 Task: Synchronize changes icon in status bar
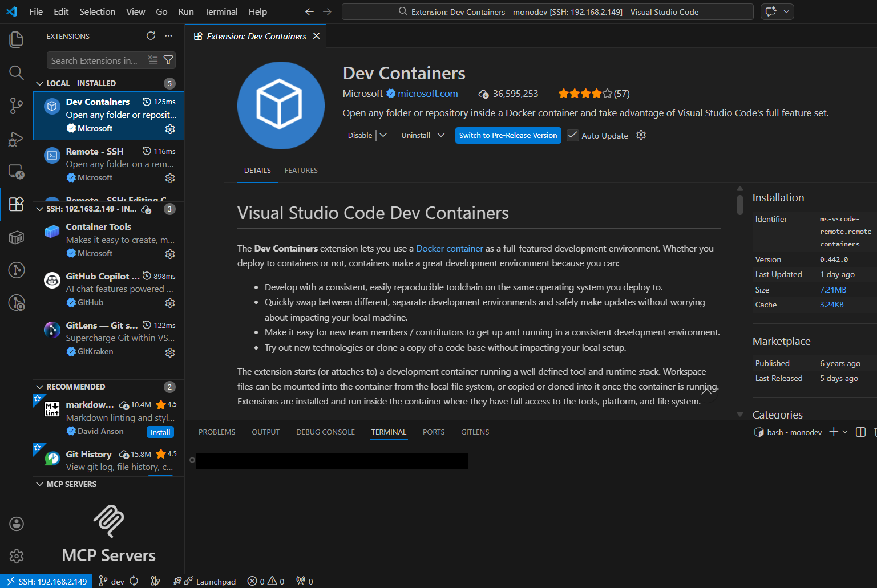point(134,581)
